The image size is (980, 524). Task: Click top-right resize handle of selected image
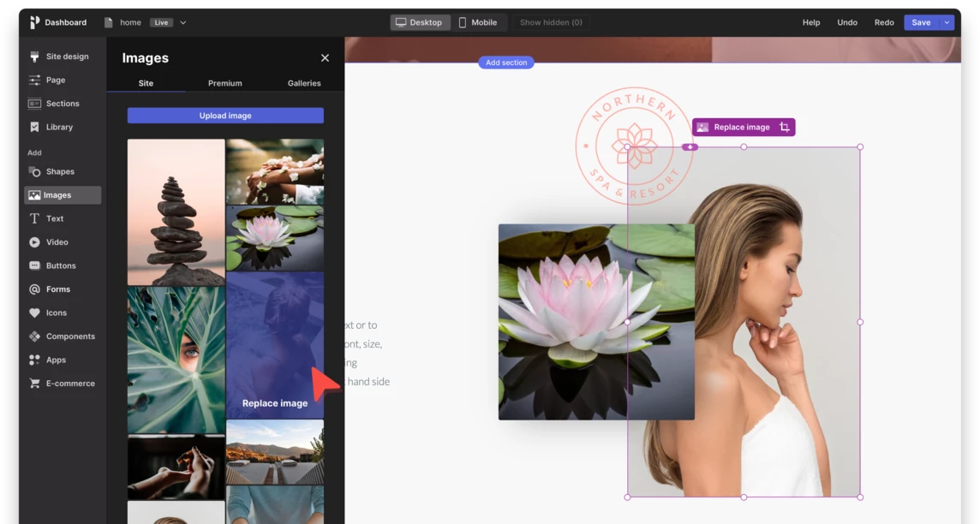coord(861,147)
